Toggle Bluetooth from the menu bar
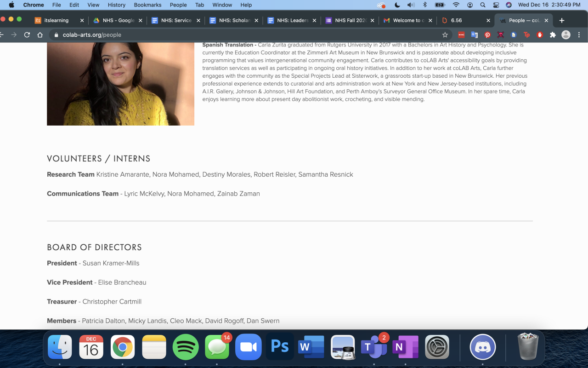Viewport: 588px width, 368px height. click(425, 5)
